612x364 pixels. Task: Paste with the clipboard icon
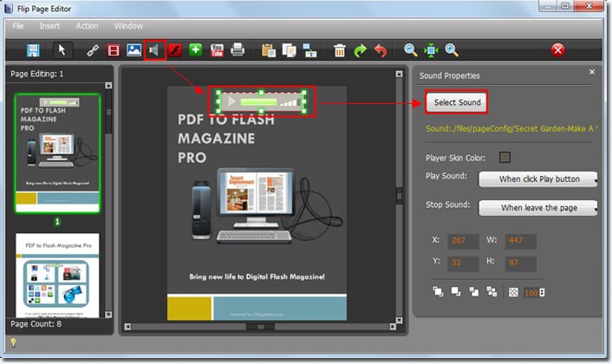[x=269, y=50]
